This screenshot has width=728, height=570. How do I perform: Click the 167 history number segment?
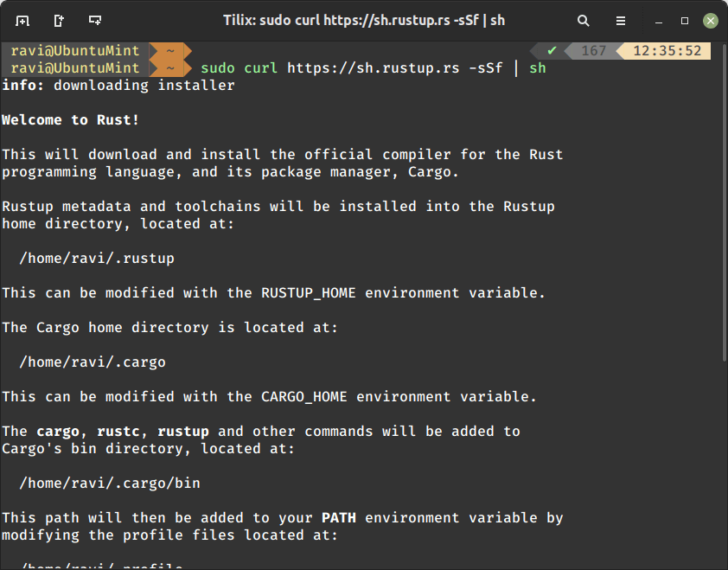594,51
